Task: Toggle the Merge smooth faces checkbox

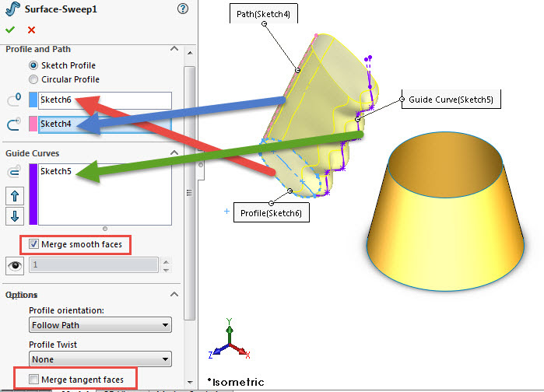Action: pos(33,244)
